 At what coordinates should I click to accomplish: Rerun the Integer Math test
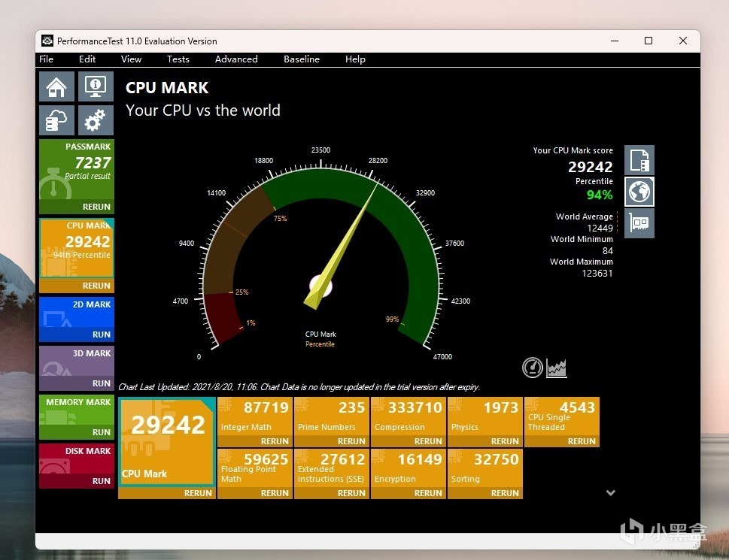[x=275, y=441]
